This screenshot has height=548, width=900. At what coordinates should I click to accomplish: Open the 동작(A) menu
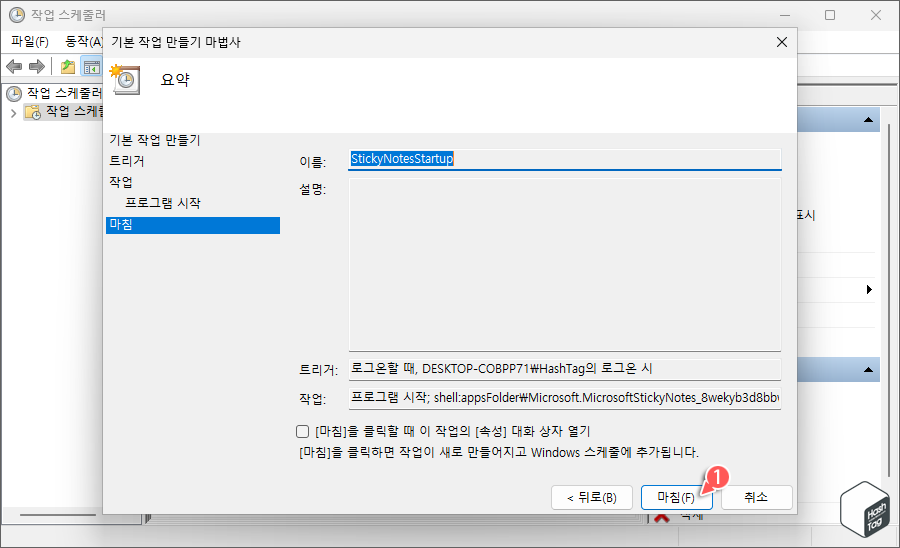[x=83, y=42]
